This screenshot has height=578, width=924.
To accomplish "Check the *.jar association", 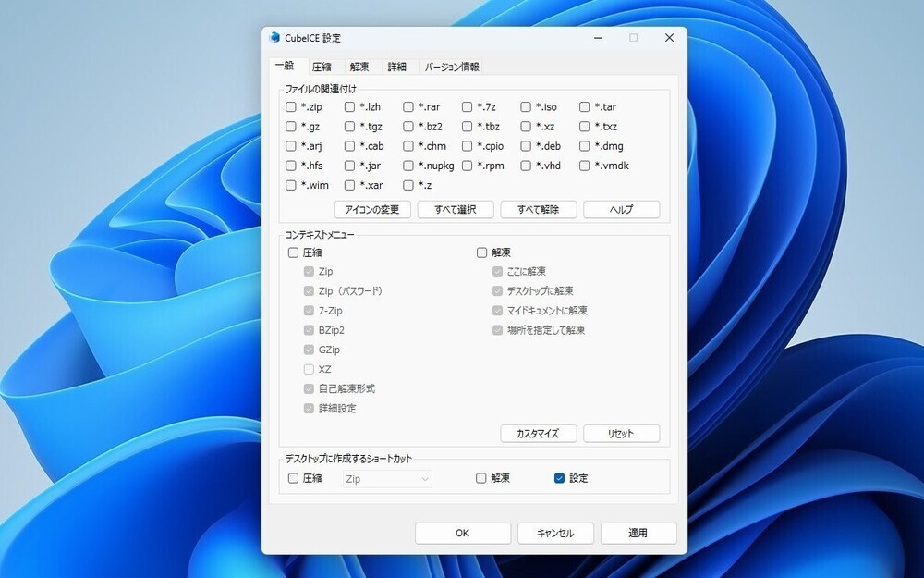I will [349, 166].
